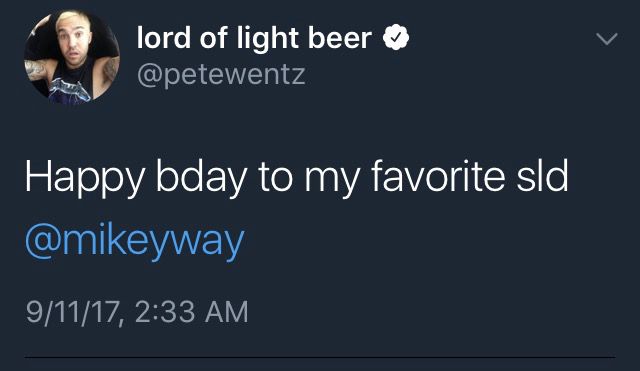Open Pete Wentz's circular profile picture
Image resolution: width=640 pixels, height=371 pixels.
point(72,56)
